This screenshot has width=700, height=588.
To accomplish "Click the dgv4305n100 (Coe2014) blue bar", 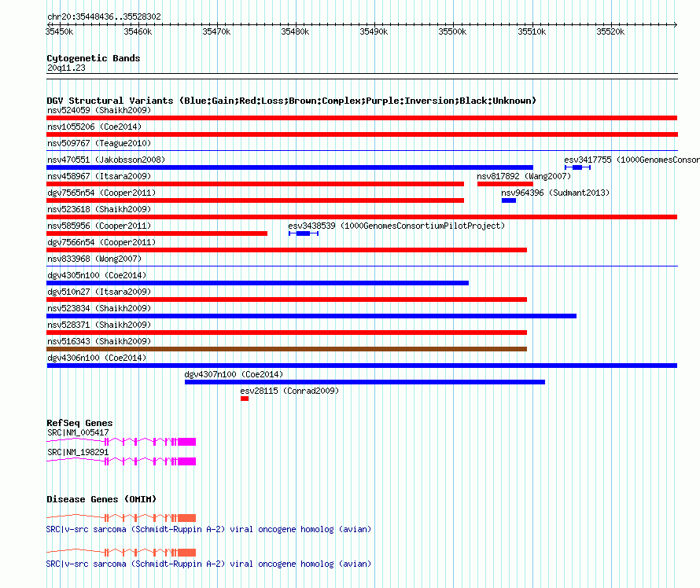I will [x=258, y=283].
